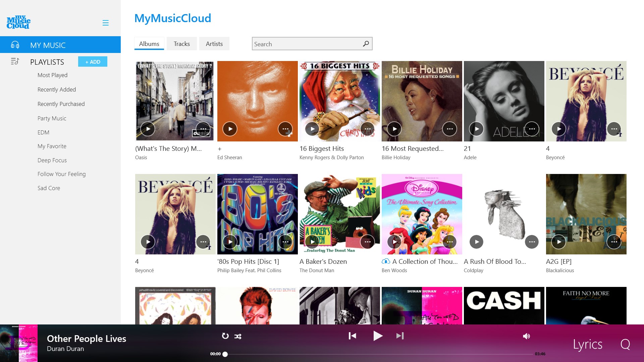The width and height of the screenshot is (644, 362).
Task: Open the Cash album cover
Action: coord(504,305)
